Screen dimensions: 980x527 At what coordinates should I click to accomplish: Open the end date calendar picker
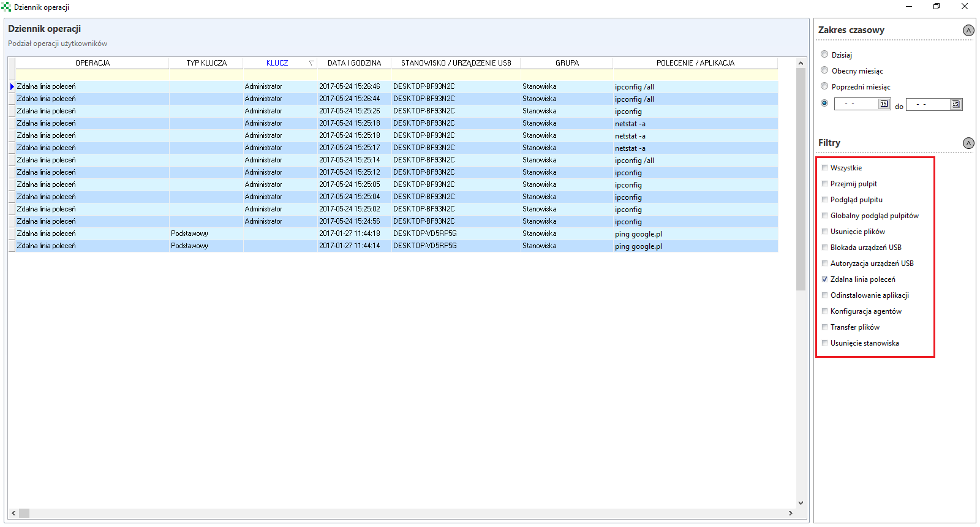click(x=956, y=105)
